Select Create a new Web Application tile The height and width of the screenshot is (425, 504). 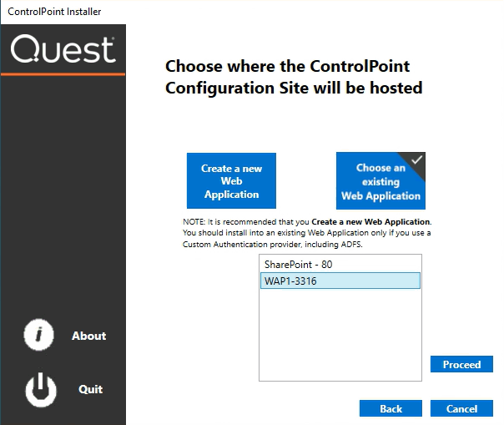(231, 180)
